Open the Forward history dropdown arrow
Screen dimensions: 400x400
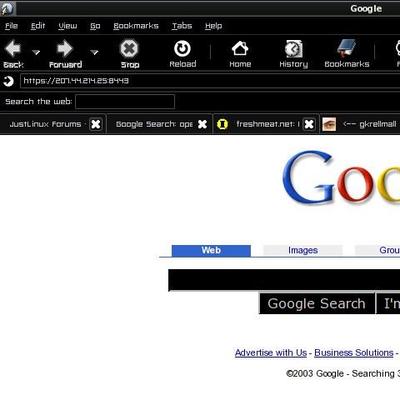95,52
